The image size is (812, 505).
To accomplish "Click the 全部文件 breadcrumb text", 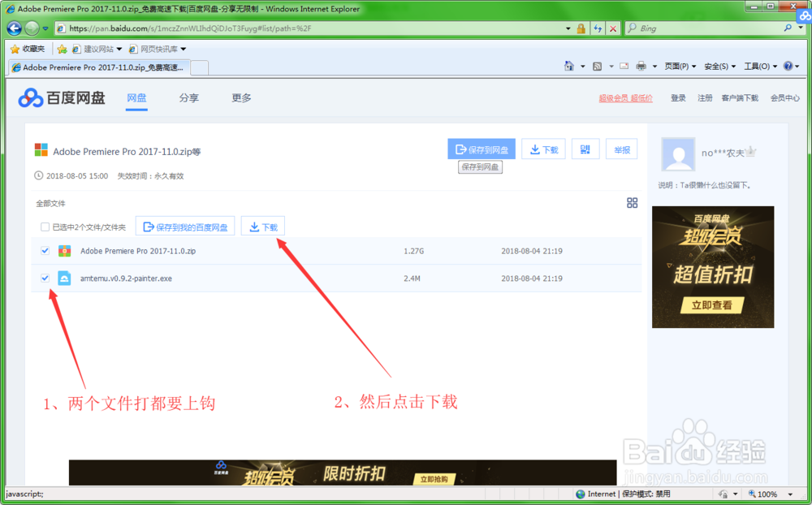I will pos(50,204).
